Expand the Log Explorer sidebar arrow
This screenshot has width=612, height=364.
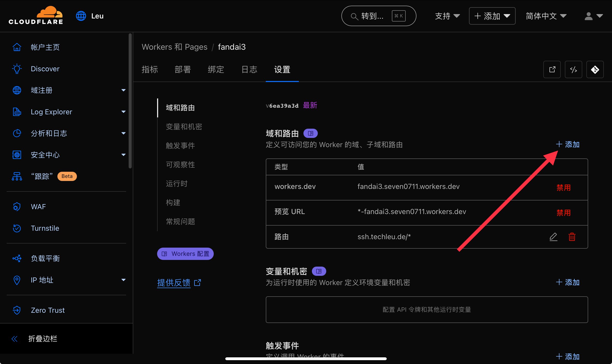pos(124,112)
